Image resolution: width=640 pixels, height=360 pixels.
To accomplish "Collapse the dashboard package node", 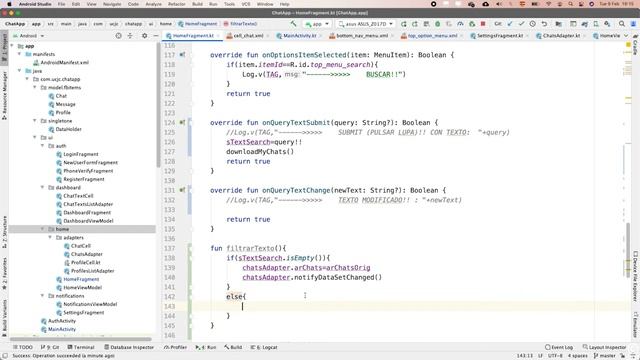I will pyautogui.click(x=42, y=187).
